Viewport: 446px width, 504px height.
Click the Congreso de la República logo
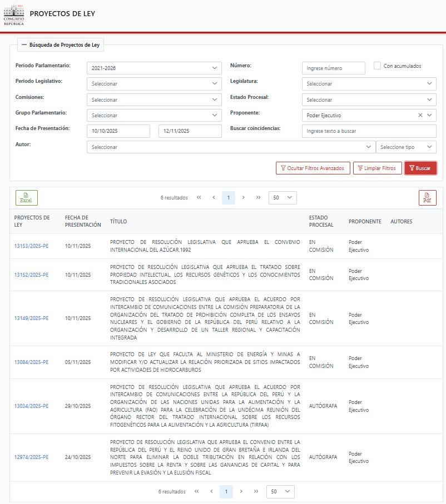click(13, 15)
